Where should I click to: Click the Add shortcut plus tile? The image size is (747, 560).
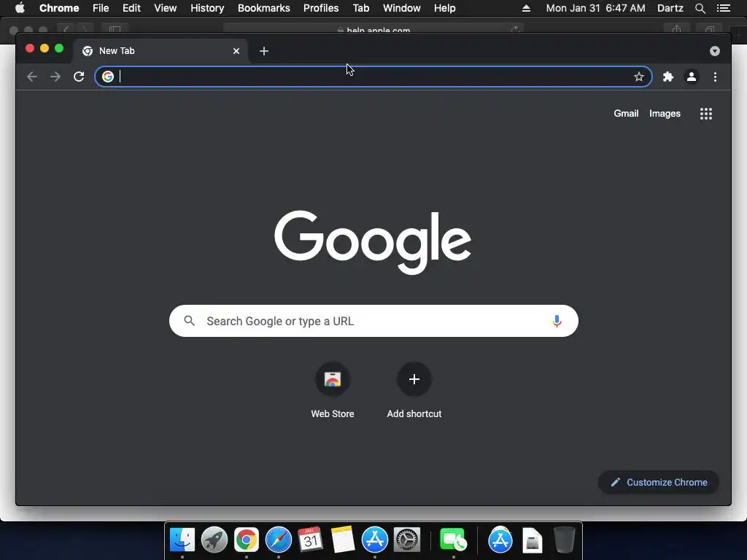point(414,391)
